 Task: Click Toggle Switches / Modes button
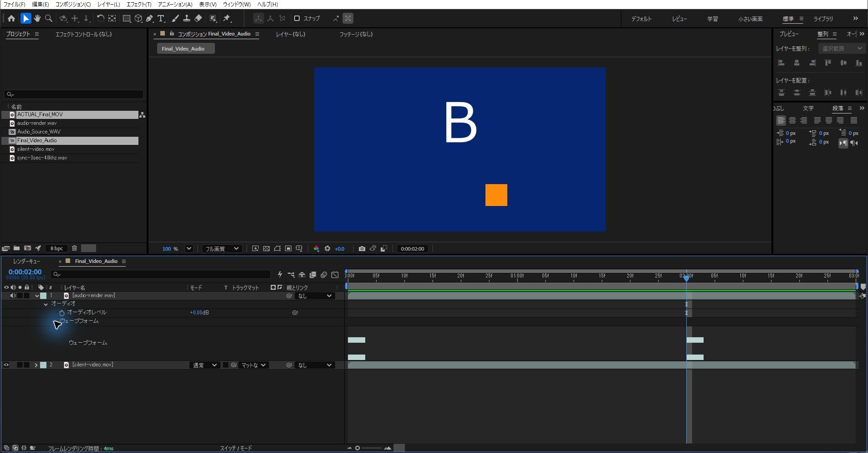click(236, 448)
